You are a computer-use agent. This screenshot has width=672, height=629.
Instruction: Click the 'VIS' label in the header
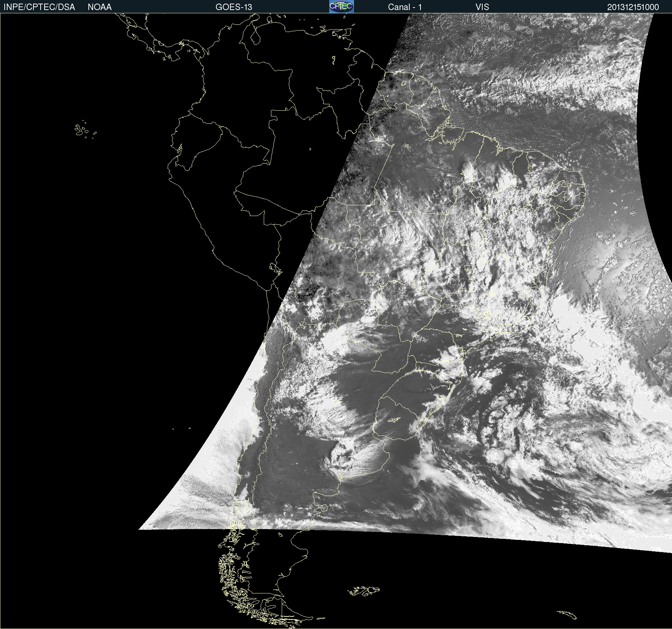tap(482, 7)
